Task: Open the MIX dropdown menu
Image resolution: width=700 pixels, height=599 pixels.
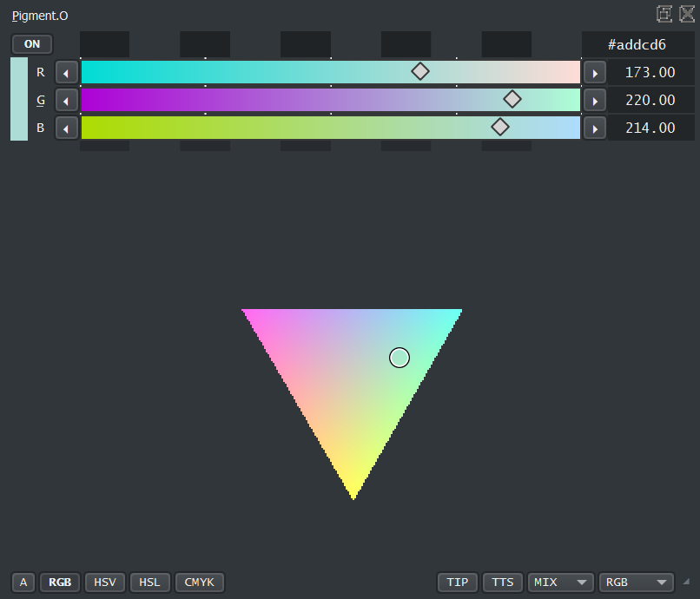Action: point(560,583)
